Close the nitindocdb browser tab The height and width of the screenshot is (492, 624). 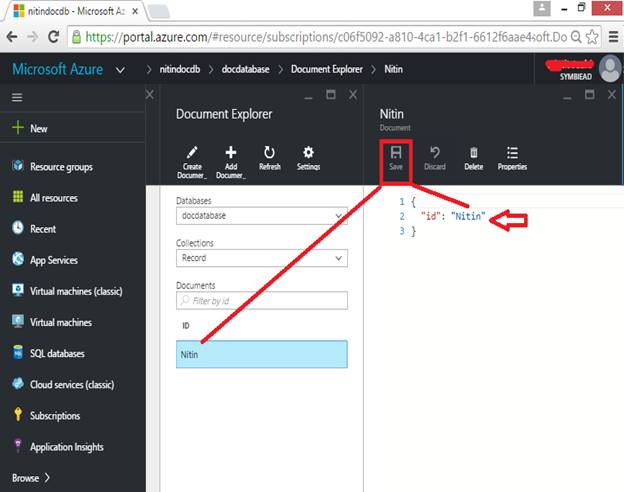tap(135, 12)
